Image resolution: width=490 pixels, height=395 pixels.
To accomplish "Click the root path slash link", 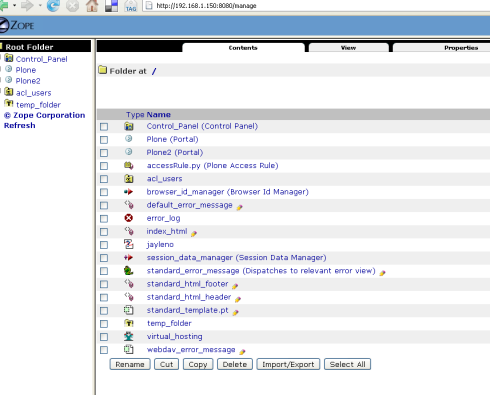I will click(154, 71).
